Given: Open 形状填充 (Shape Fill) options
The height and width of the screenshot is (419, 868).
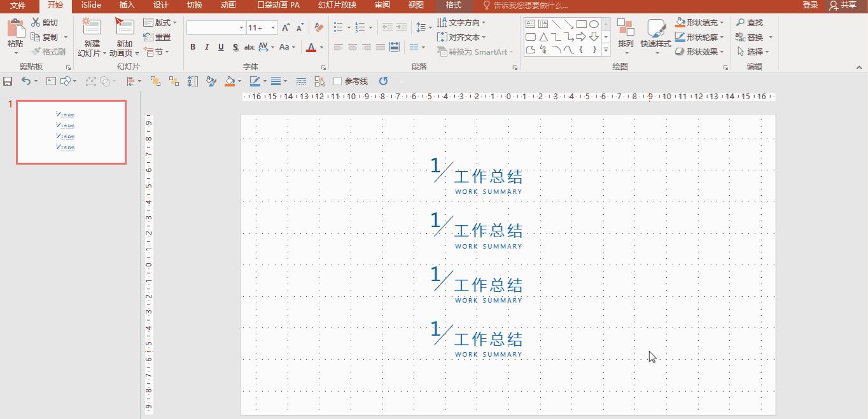Looking at the screenshot, I should pos(699,22).
